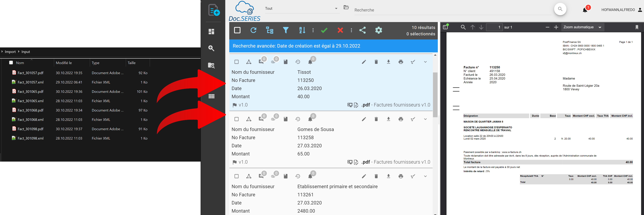
Task: Click the bookmark icon in PDF viewer
Action: click(x=637, y=27)
